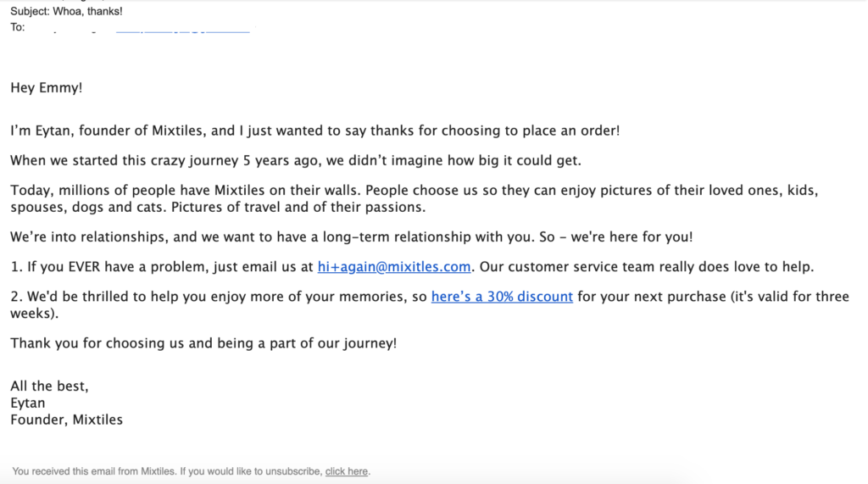Click the "Eytan" signature name
This screenshot has height=484, width=868.
pos(28,403)
